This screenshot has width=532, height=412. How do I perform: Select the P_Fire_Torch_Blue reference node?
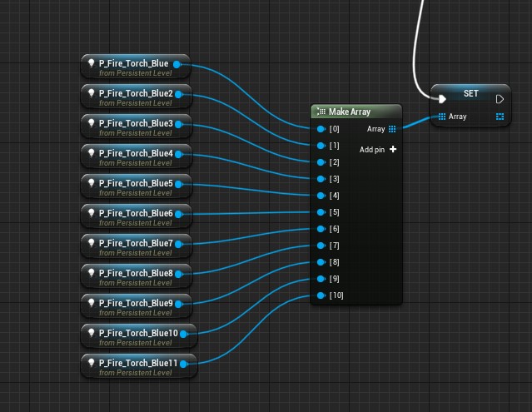[133, 67]
